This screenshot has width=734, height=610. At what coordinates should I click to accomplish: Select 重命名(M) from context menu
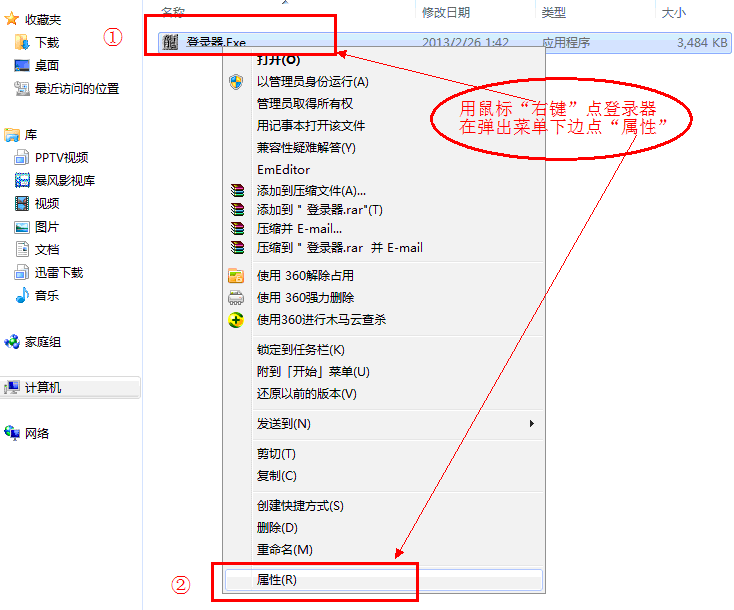pyautogui.click(x=284, y=550)
